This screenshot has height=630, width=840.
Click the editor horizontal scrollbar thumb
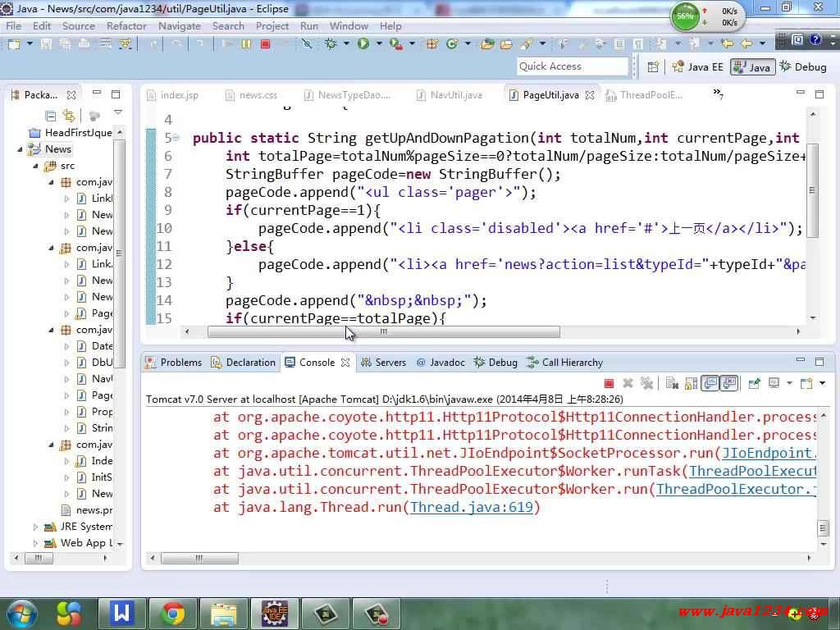pyautogui.click(x=384, y=332)
